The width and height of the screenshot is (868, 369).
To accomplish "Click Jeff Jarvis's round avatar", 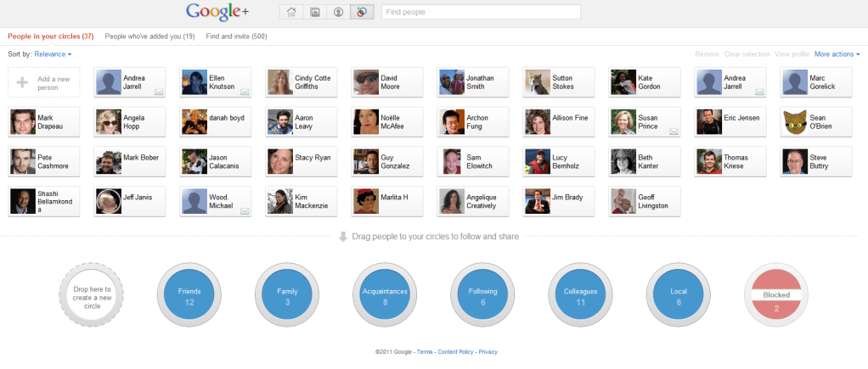I will [109, 201].
